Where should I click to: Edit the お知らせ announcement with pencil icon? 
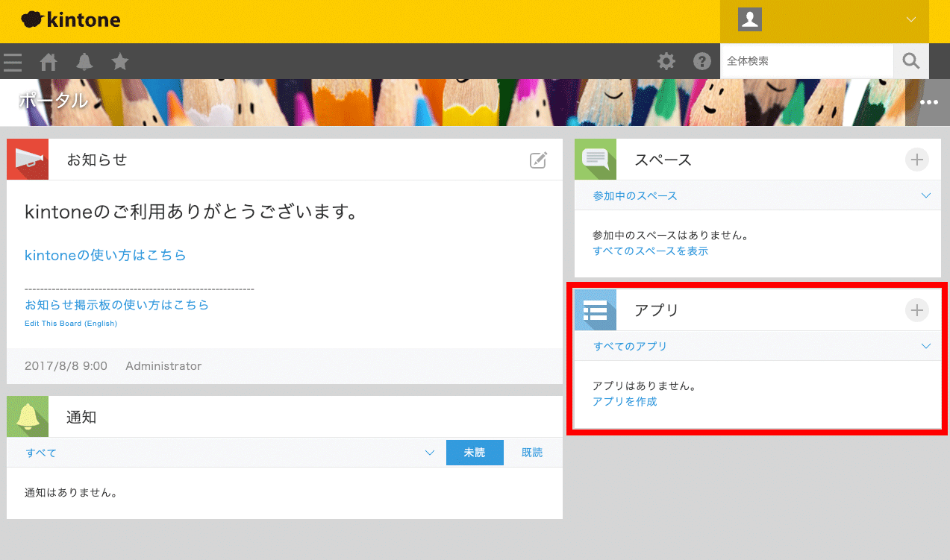tap(538, 160)
